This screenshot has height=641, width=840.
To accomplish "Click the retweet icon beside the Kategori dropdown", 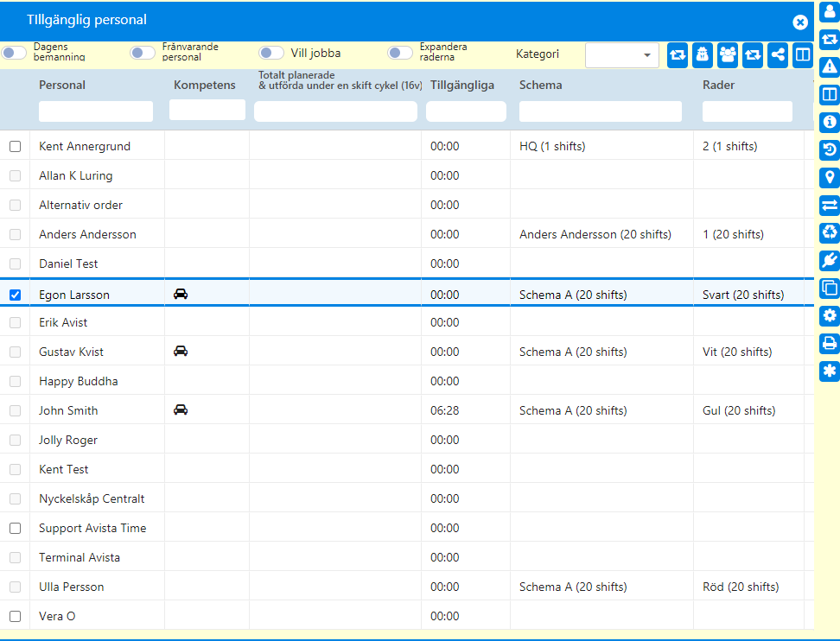I will (678, 54).
